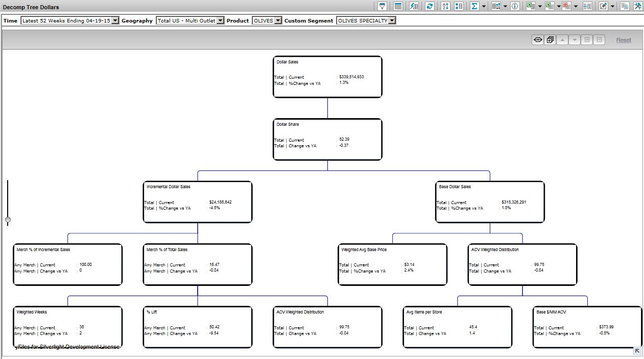This screenshot has height=359, width=644.
Task: Click the Reset link
Action: [x=623, y=40]
